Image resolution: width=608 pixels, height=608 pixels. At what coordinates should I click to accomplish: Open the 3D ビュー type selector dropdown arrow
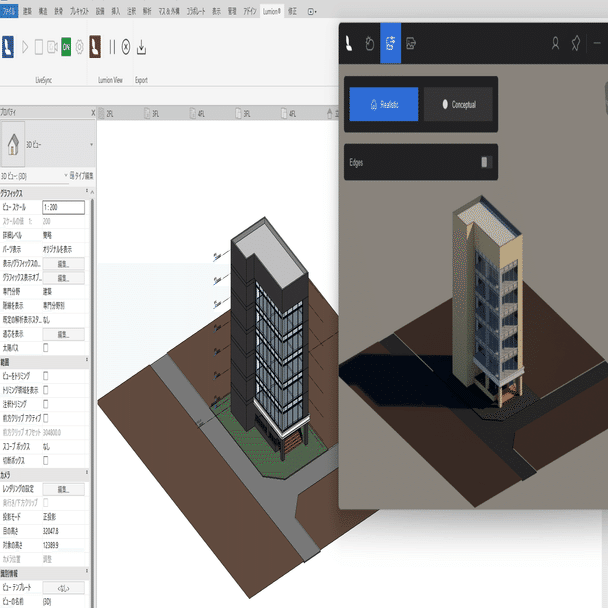point(92,145)
